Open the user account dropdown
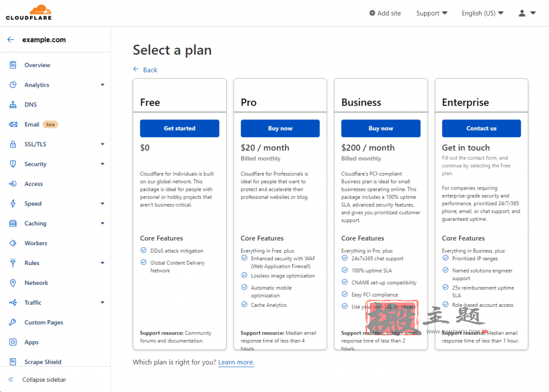The image size is (549, 392). 527,13
